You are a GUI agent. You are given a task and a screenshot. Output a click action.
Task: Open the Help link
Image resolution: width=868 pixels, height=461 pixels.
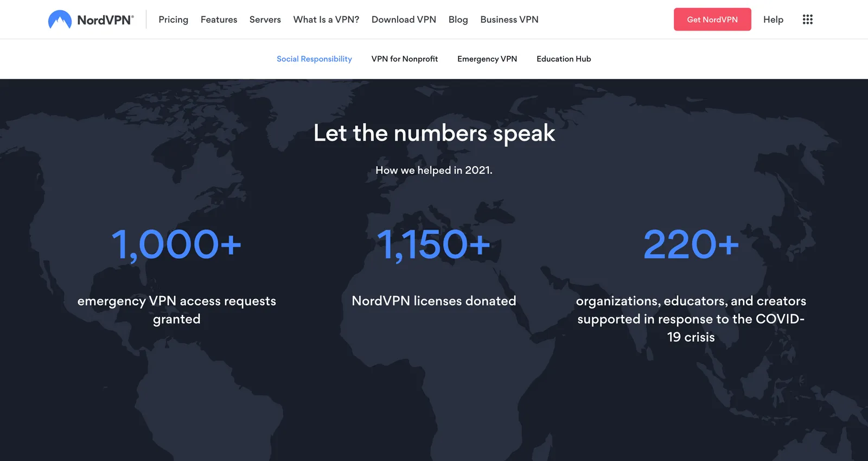(773, 20)
